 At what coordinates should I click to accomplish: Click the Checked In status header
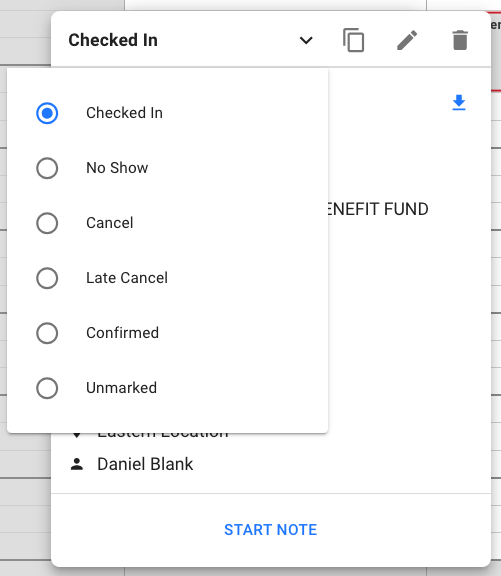(113, 40)
